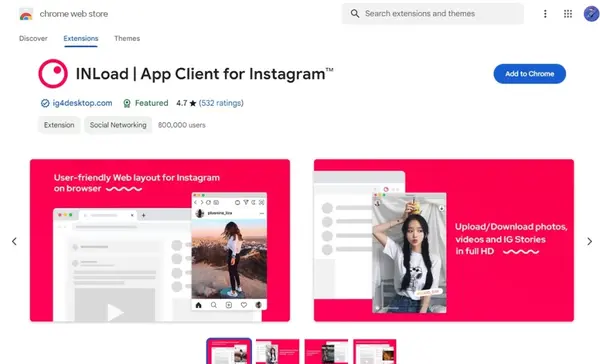Viewport: 600px width, 364px height.
Task: Select the Extensions tab
Action: 81,38
